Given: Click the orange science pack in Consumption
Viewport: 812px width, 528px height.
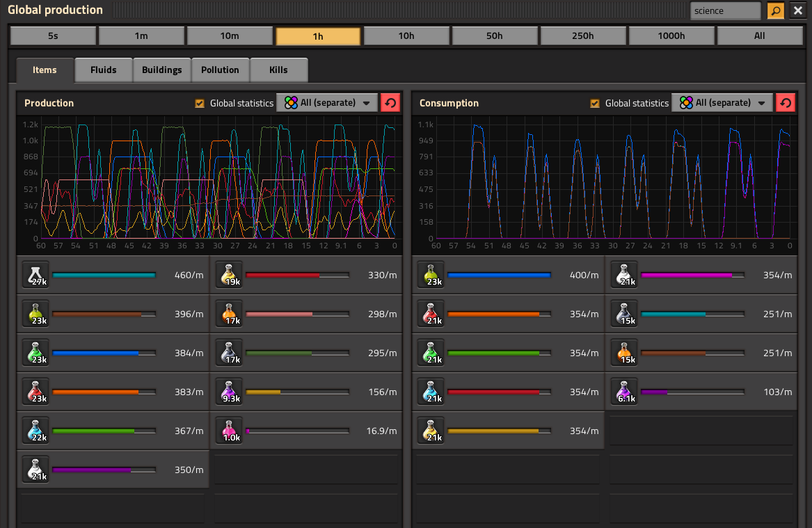Looking at the screenshot, I should (x=624, y=353).
